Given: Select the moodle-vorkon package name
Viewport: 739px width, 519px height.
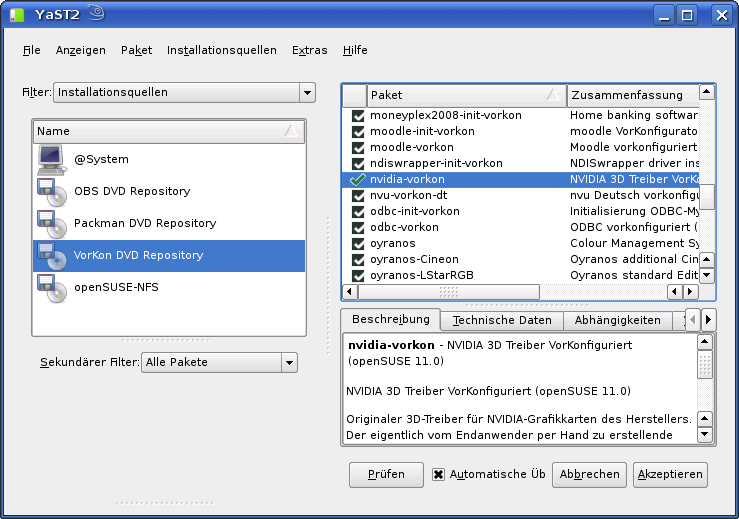Looking at the screenshot, I should [411, 148].
